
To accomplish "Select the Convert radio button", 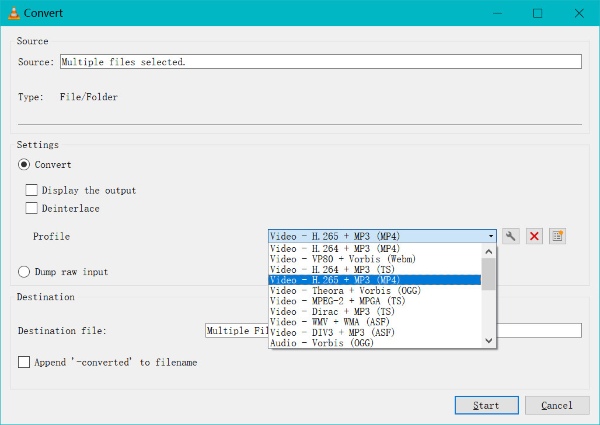I will [25, 165].
